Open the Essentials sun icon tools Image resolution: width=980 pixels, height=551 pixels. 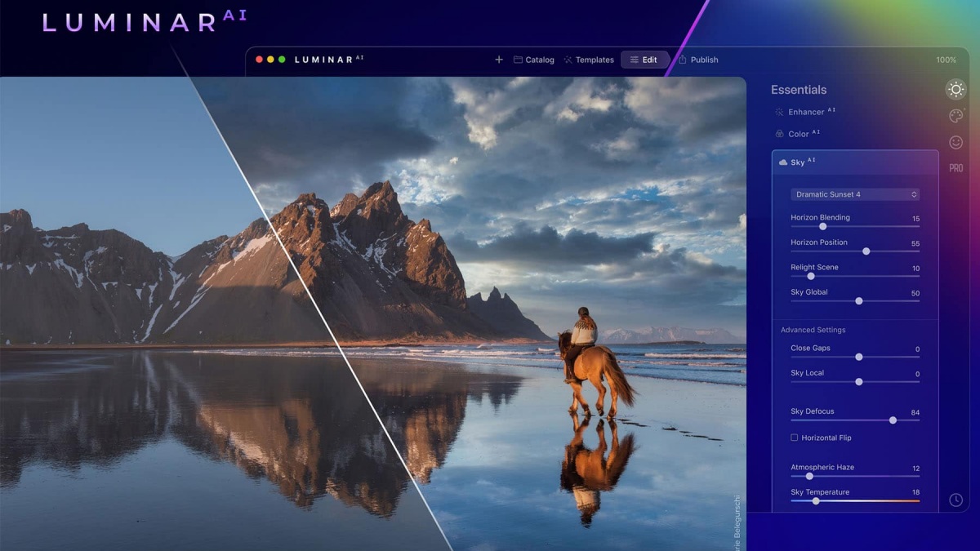(955, 90)
